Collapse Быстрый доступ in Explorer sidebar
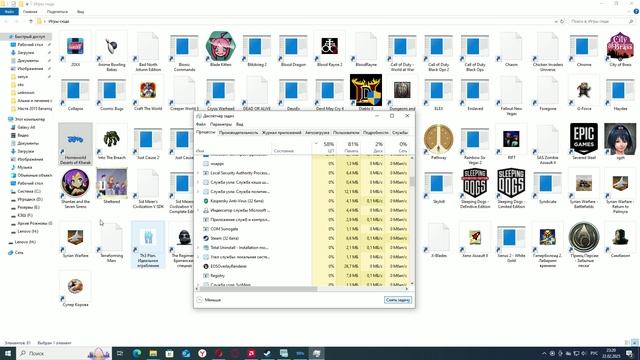Image resolution: width=640 pixels, height=360 pixels. pyautogui.click(x=5, y=37)
